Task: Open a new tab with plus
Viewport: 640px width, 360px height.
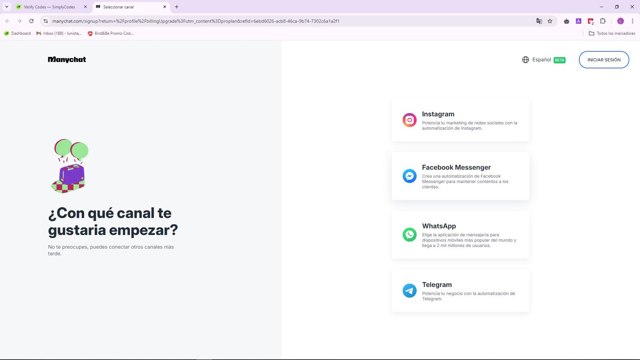Action: [176, 7]
